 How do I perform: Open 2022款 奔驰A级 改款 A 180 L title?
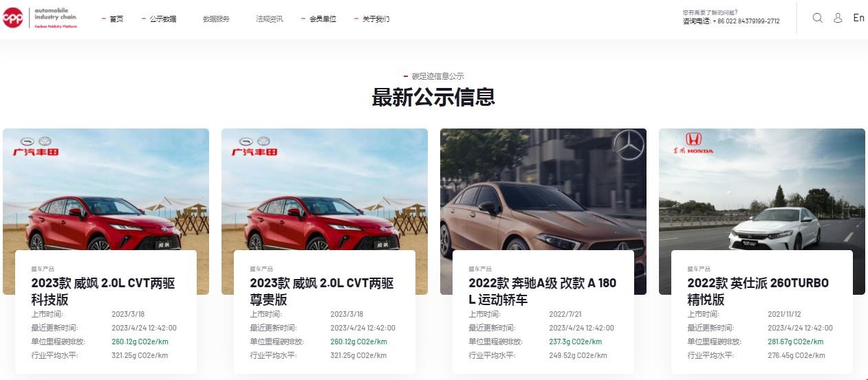(x=543, y=291)
